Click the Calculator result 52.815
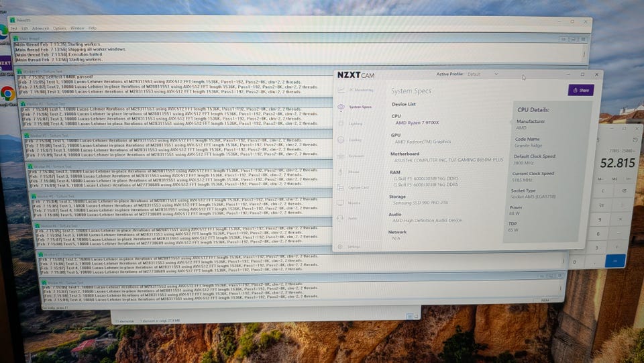 point(617,163)
